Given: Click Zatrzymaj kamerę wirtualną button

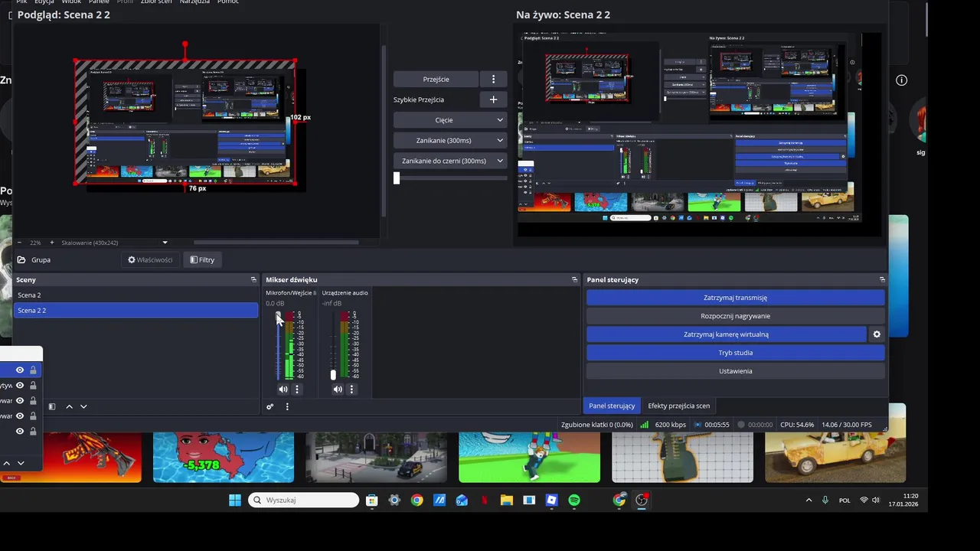Looking at the screenshot, I should 726,334.
